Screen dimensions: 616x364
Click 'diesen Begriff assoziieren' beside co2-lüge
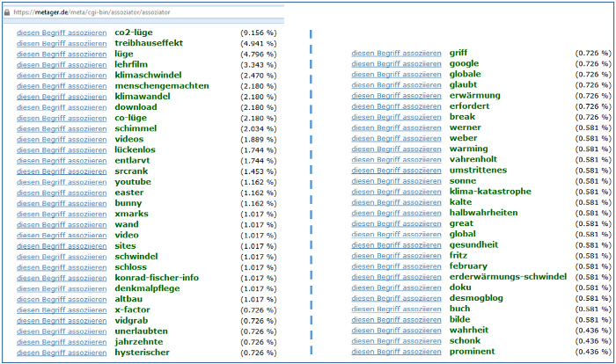click(62, 33)
